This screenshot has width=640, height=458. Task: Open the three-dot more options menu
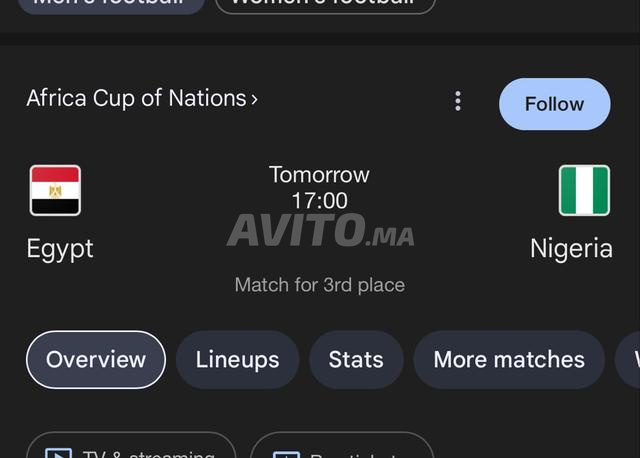(x=458, y=101)
